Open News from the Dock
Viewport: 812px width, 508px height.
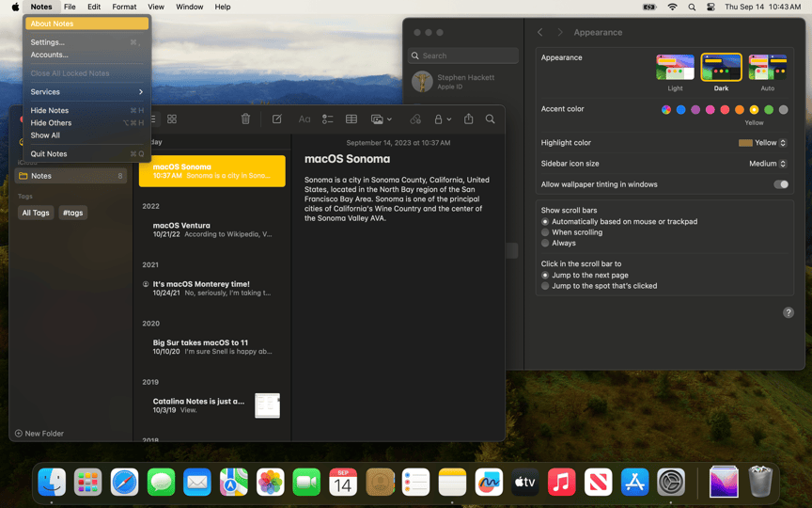(598, 482)
